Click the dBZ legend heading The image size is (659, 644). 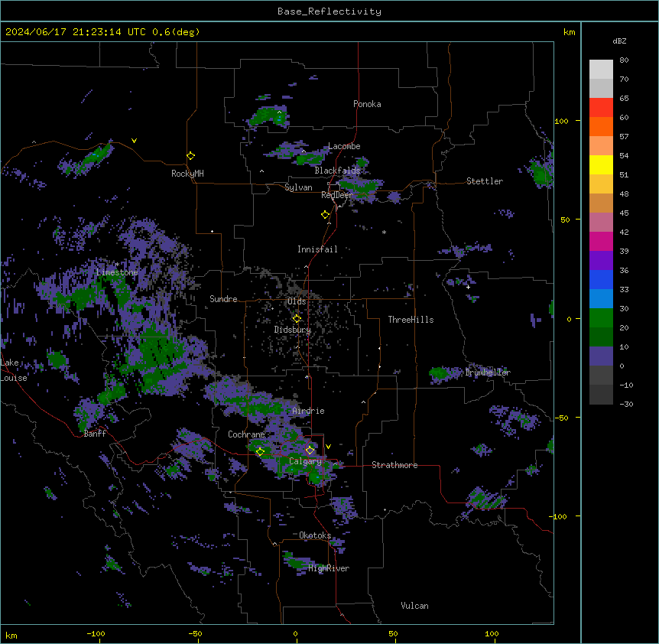tap(619, 41)
